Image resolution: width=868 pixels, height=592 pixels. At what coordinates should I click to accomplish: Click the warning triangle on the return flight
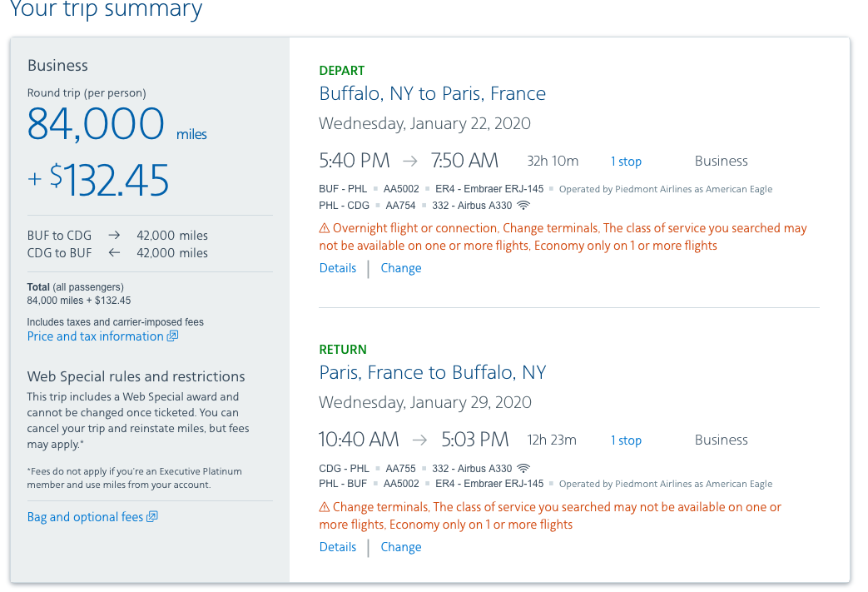[325, 507]
